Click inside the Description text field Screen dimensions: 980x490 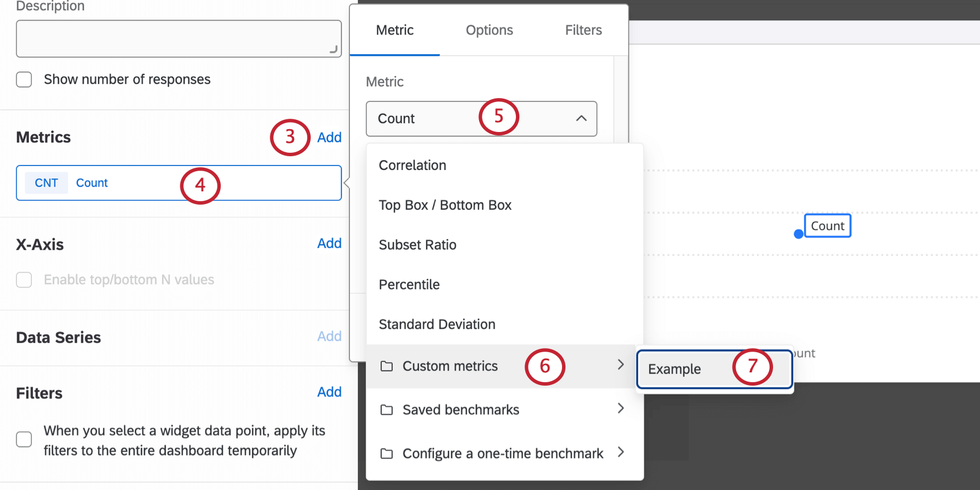tap(179, 38)
